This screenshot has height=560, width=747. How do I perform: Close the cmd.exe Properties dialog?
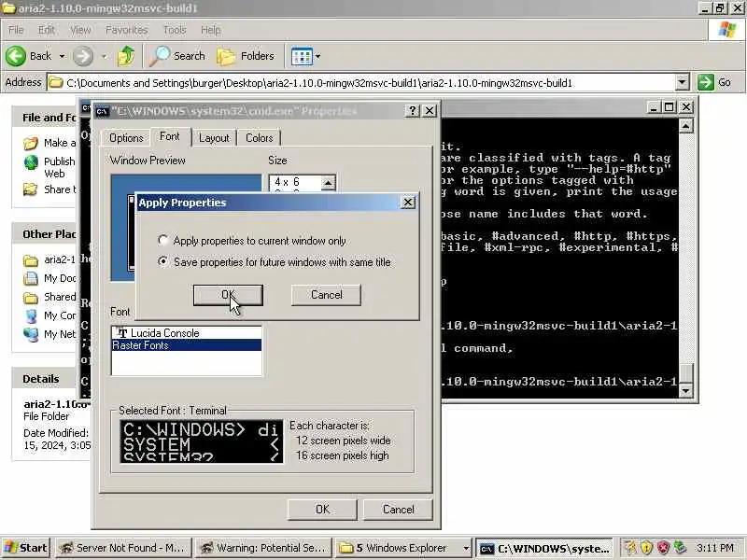tap(430, 111)
